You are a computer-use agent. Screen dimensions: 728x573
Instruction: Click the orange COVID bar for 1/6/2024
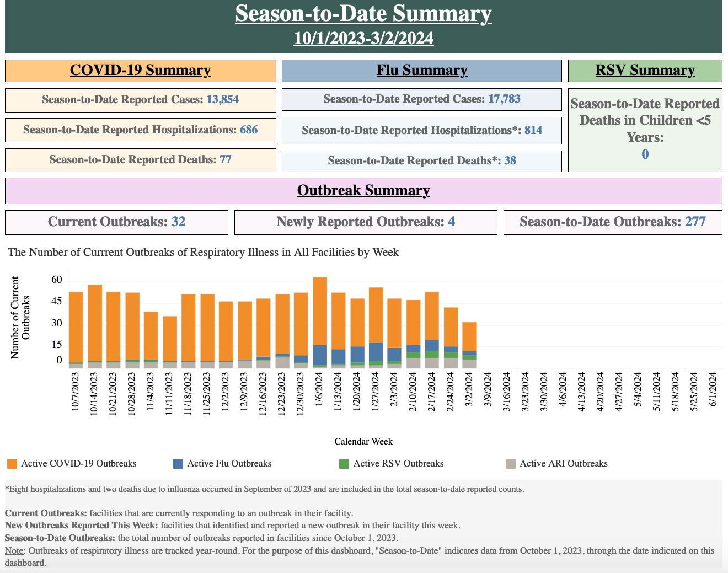coord(320,311)
